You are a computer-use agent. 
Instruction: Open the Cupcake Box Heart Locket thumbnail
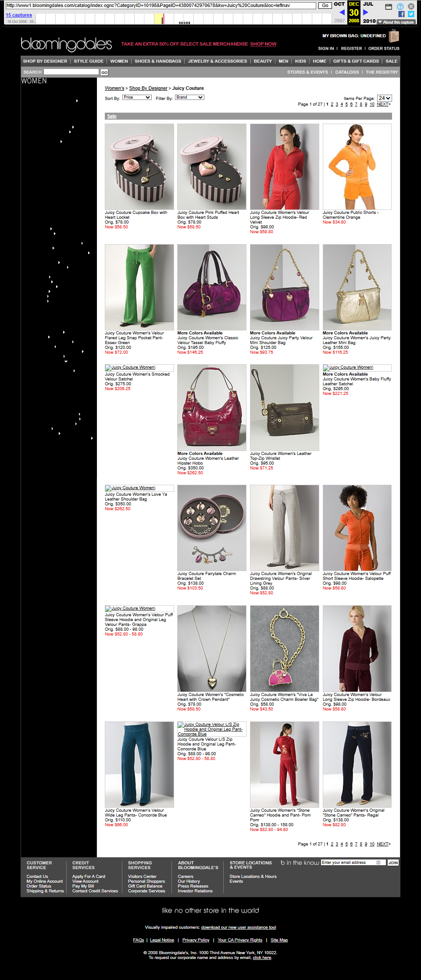[139, 167]
